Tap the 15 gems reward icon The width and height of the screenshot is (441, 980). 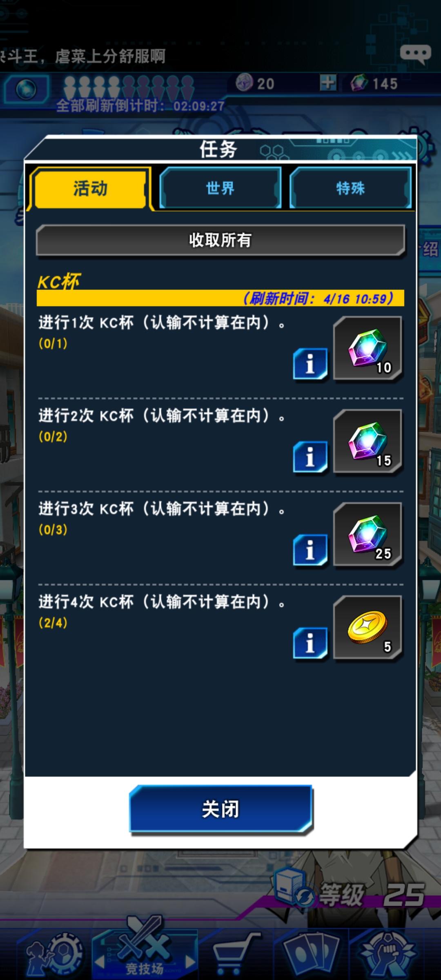click(368, 442)
